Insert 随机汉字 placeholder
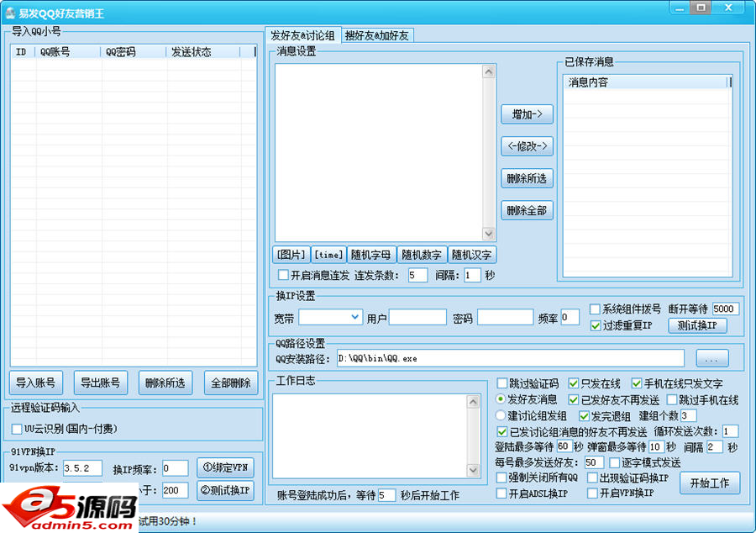This screenshot has width=756, height=533. [472, 255]
